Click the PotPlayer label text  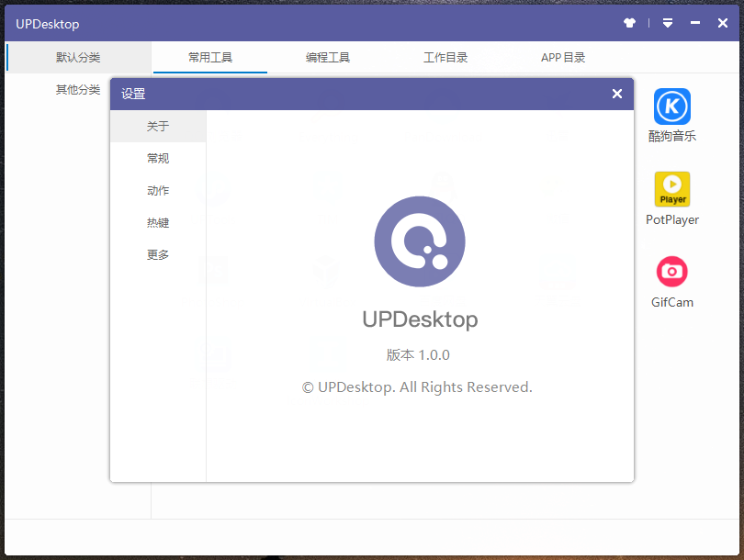(x=671, y=219)
